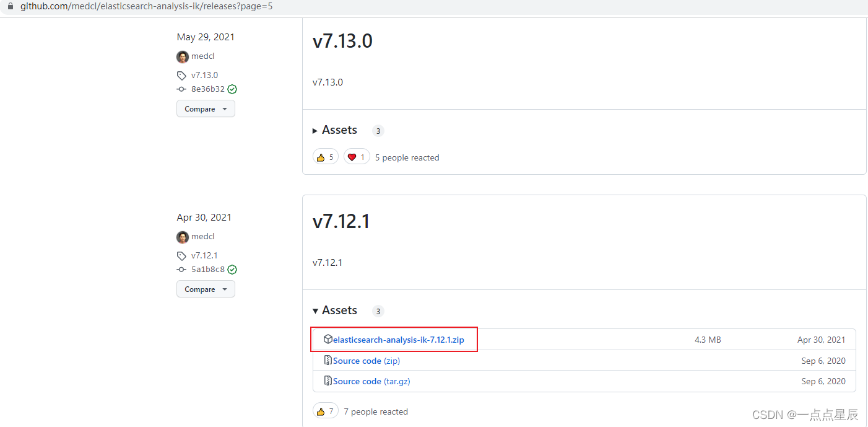Click medcl avatar under May 29, 2021

[183, 56]
